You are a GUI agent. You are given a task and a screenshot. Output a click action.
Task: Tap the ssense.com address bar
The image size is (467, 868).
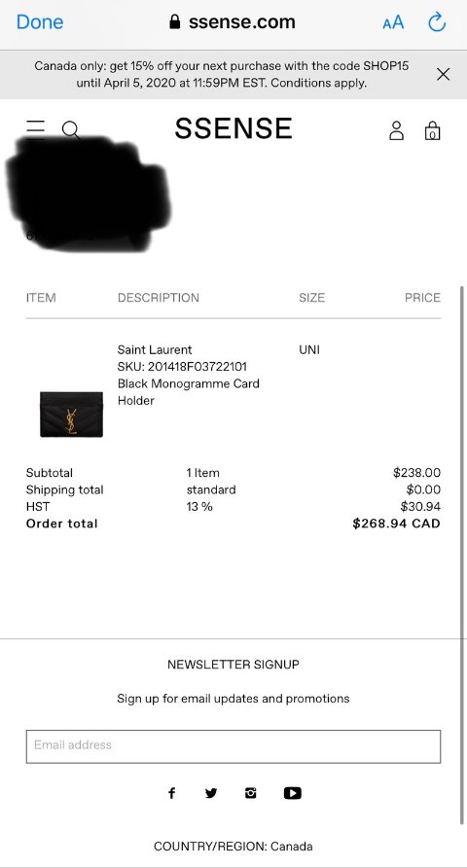coord(233,22)
